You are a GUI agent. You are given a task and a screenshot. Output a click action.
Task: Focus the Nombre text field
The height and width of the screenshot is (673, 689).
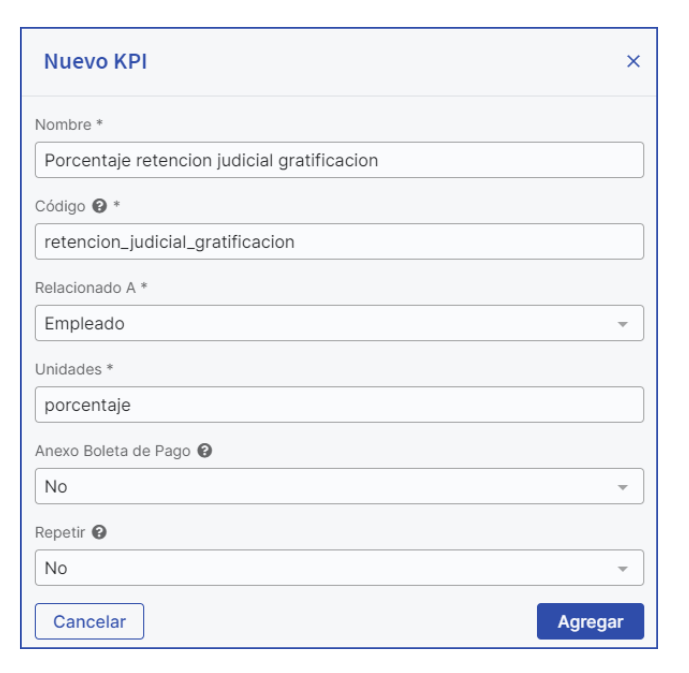pos(339,160)
